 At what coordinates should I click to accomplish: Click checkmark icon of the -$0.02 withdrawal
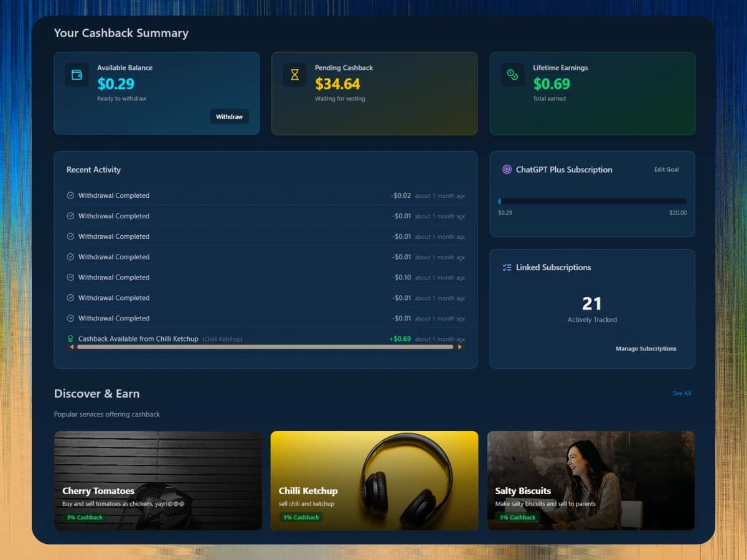point(70,195)
